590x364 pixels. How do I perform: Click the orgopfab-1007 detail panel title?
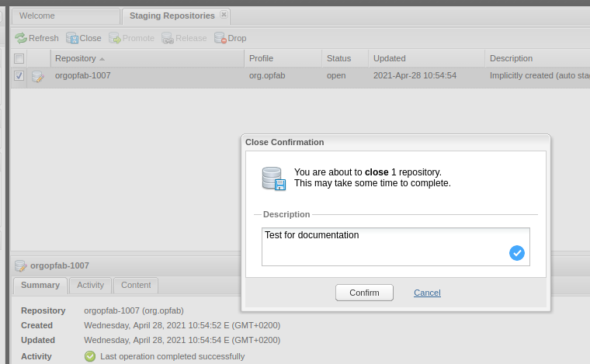(x=60, y=265)
